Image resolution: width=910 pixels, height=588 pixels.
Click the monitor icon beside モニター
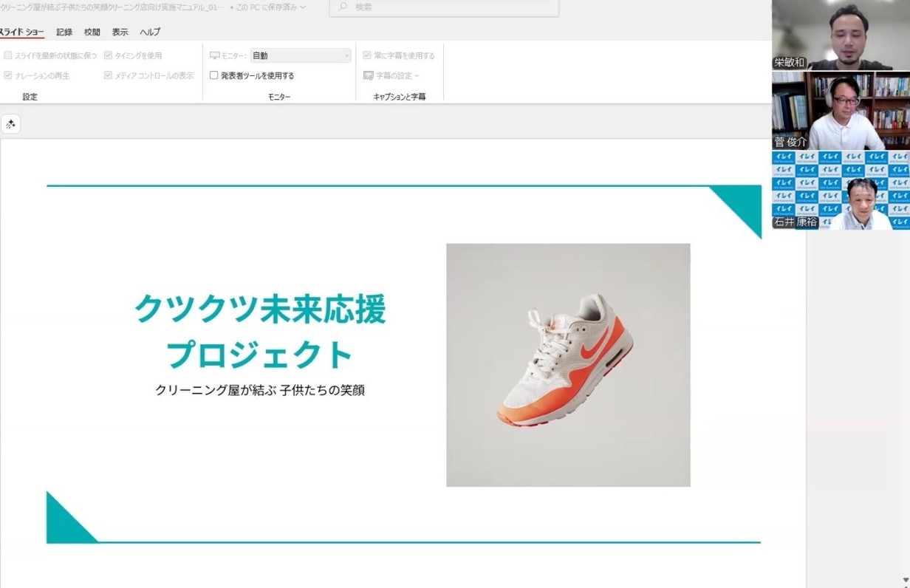[215, 55]
